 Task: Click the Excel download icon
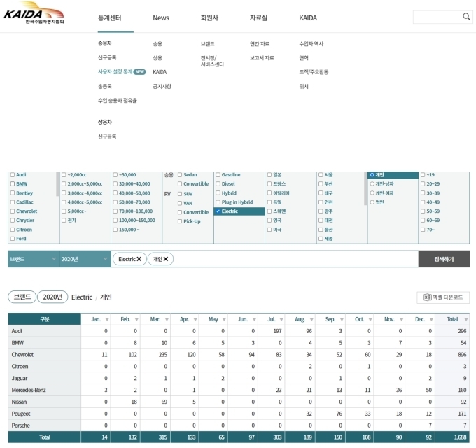(x=428, y=297)
